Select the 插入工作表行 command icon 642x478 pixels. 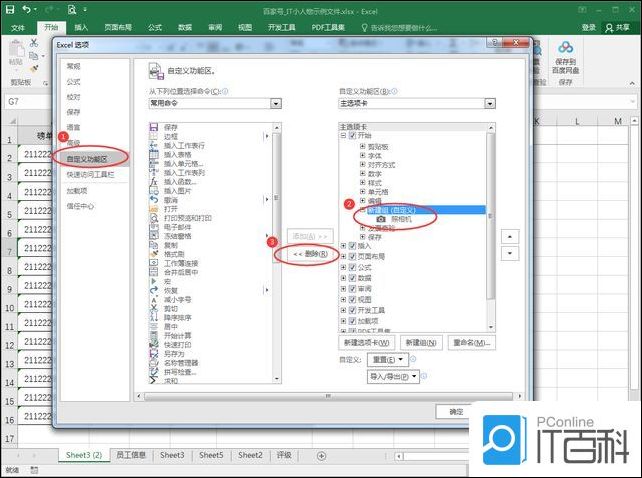[154, 145]
